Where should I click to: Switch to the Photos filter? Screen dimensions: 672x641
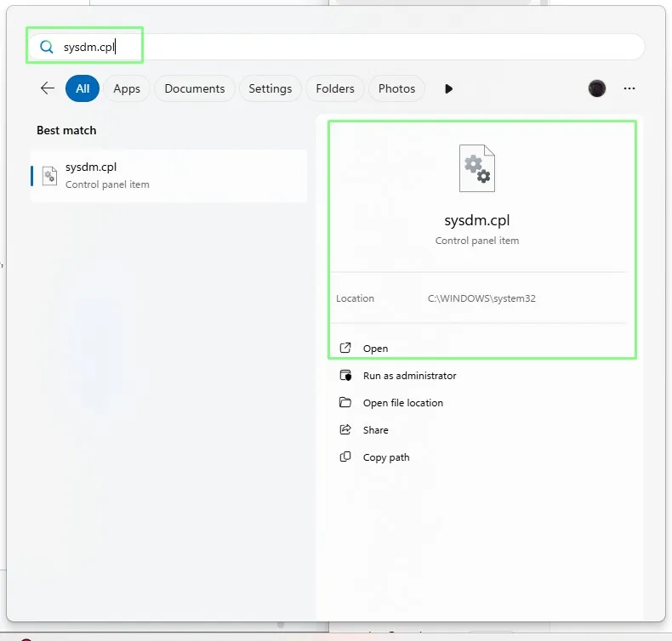coord(396,88)
